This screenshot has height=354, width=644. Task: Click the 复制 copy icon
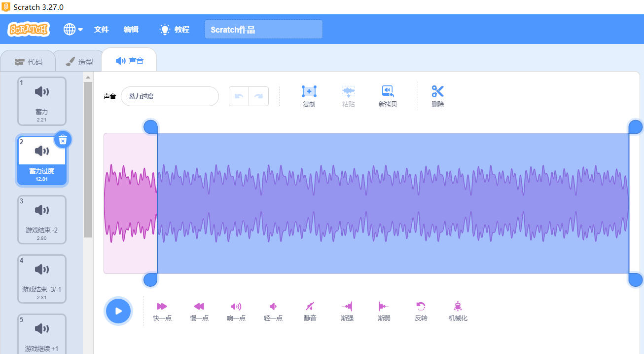309,96
